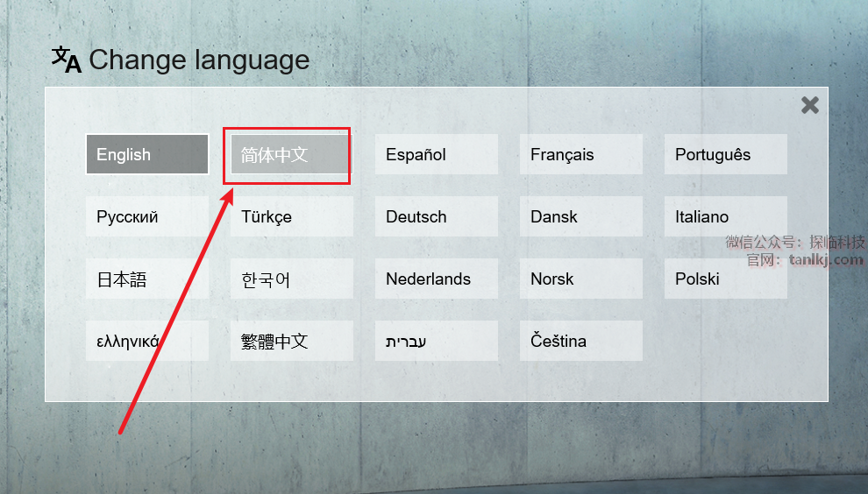Image resolution: width=868 pixels, height=494 pixels.
Task: Select Русский language
Action: [x=147, y=216]
